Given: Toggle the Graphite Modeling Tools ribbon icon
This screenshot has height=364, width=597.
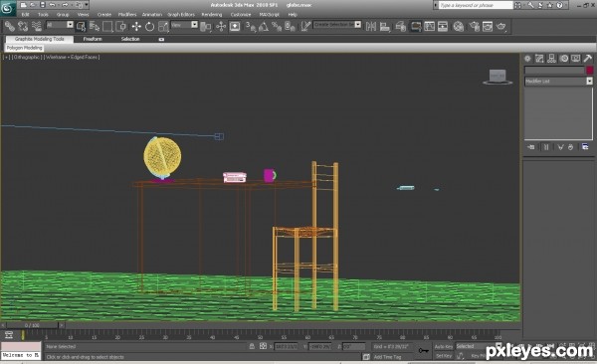Looking at the screenshot, I should pos(415,26).
